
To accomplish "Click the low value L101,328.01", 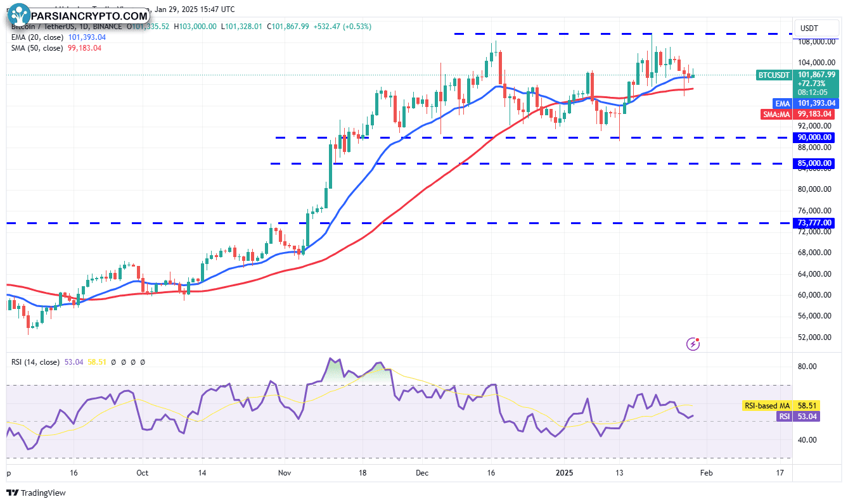I will pos(243,27).
